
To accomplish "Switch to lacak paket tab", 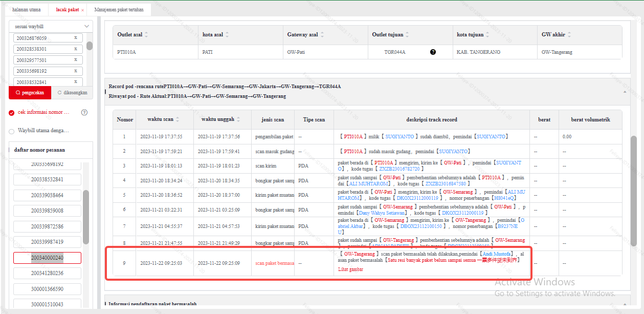I will (68, 10).
